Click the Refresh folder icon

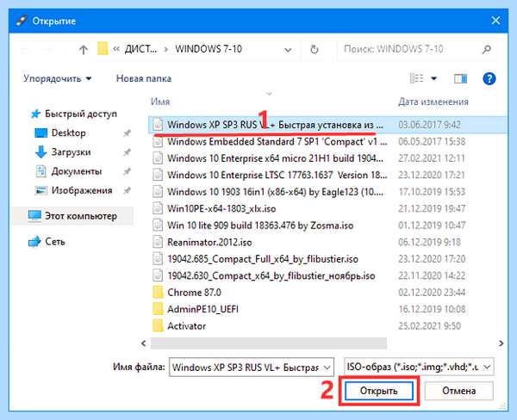tap(315, 49)
